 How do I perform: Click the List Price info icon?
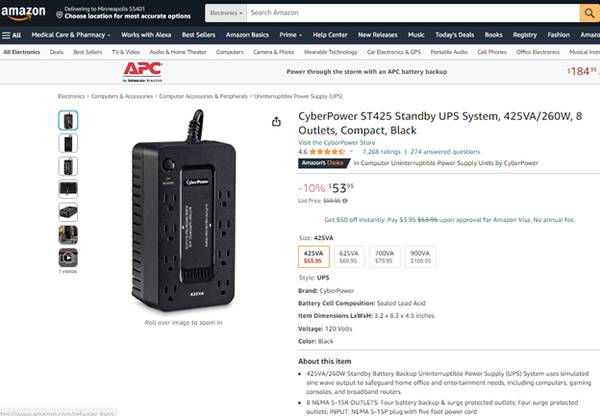[x=347, y=200]
